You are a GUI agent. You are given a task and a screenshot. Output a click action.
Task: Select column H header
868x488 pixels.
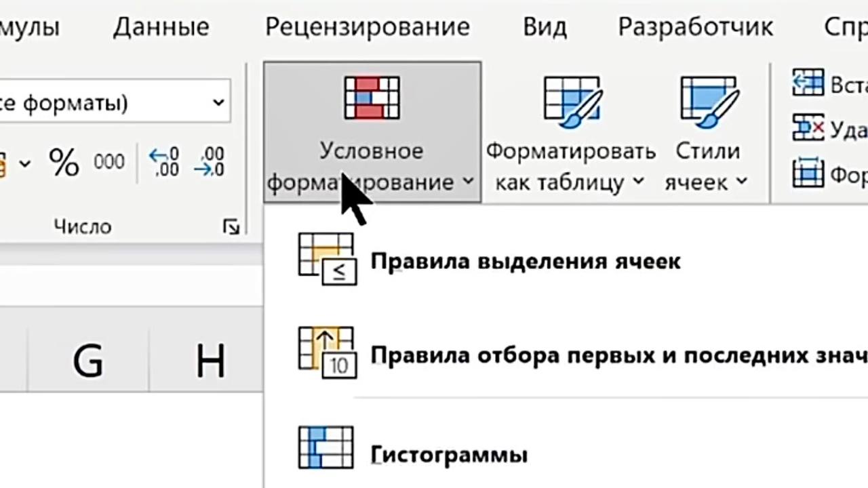click(x=210, y=361)
